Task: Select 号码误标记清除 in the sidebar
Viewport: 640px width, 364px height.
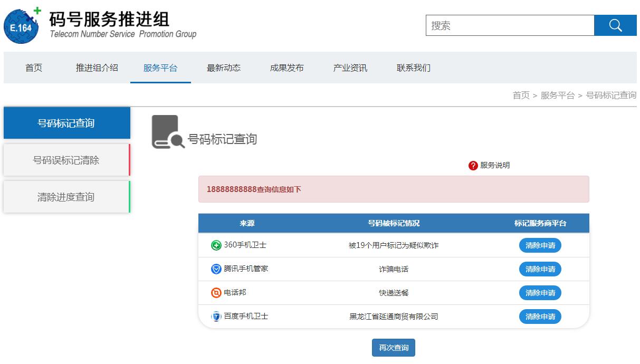Action: point(66,160)
